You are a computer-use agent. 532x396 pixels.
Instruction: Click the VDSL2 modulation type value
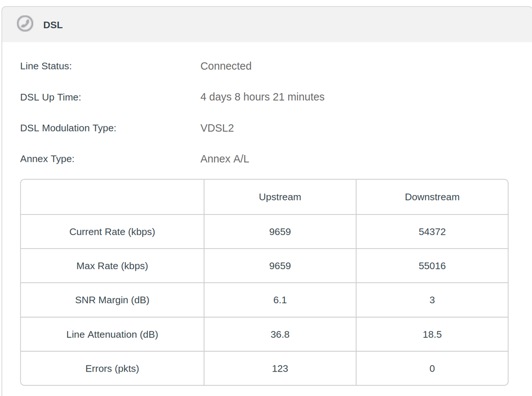click(217, 128)
